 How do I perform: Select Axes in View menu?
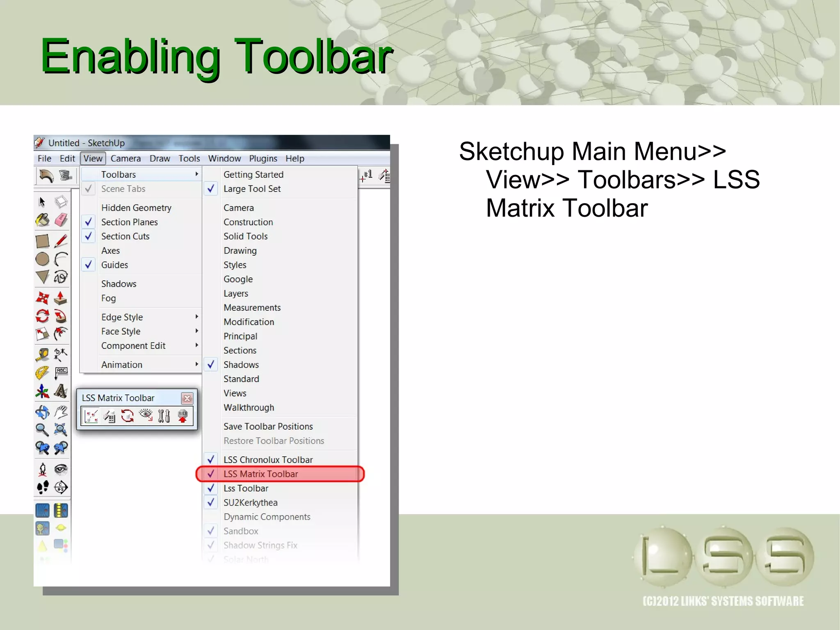coord(141,251)
